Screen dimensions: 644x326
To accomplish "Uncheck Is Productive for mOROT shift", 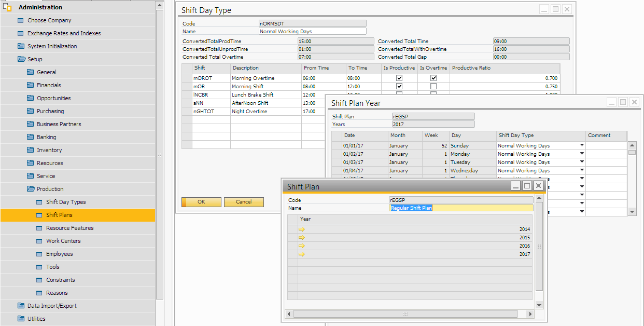I will coord(399,78).
